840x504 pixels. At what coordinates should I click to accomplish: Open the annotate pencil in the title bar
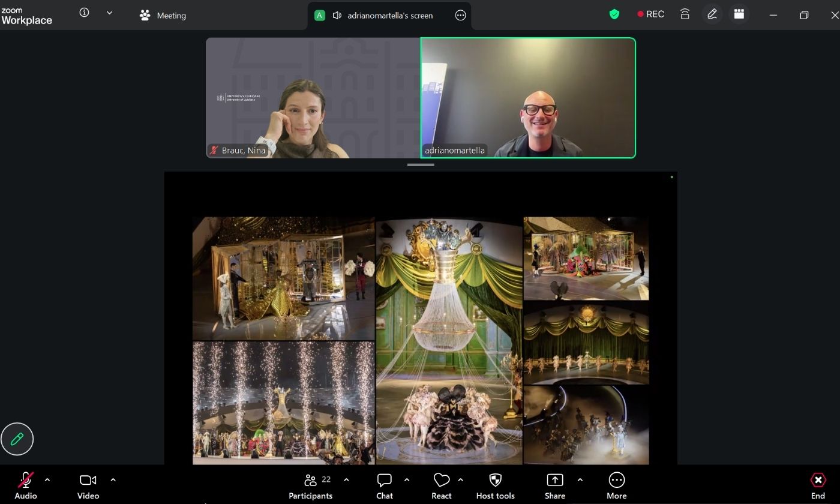click(x=712, y=14)
